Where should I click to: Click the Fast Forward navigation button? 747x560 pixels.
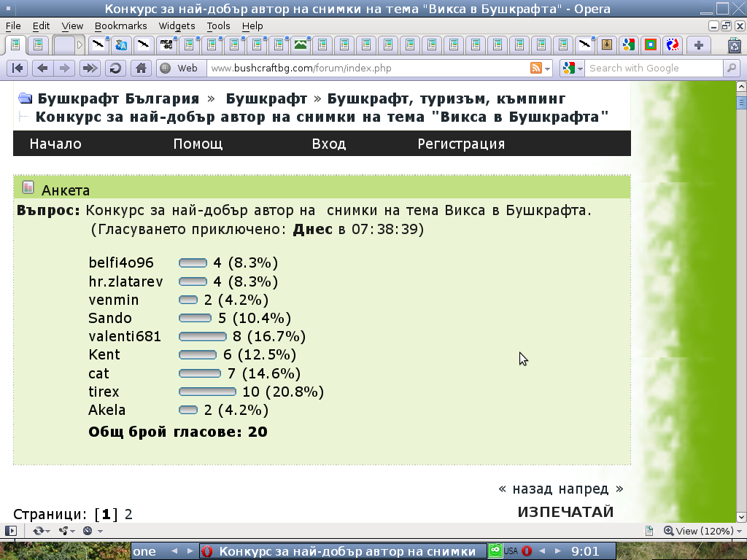(x=89, y=69)
